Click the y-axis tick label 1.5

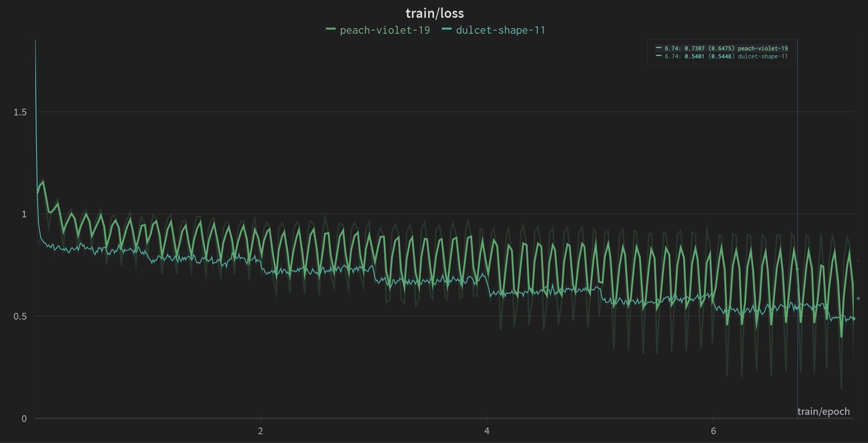tap(20, 112)
